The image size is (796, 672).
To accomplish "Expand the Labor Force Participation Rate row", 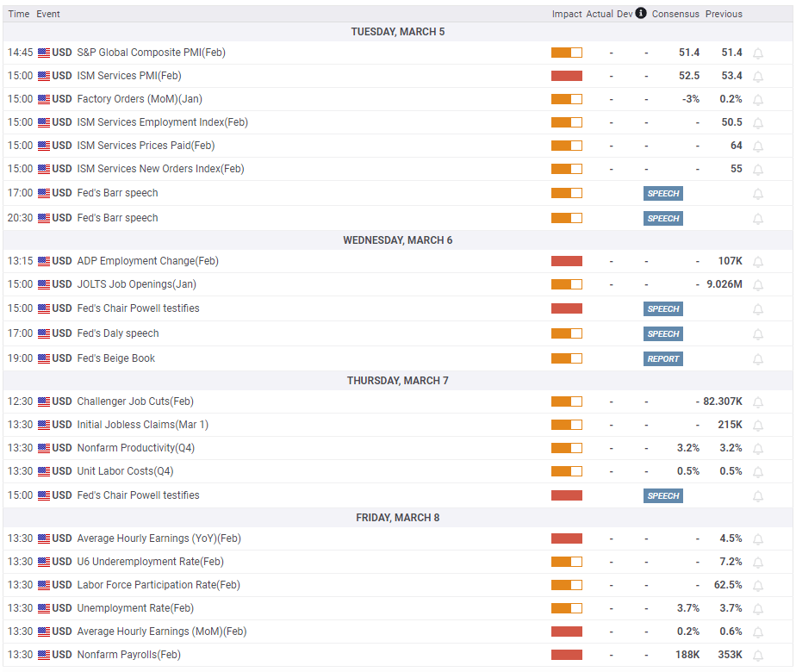I will (397, 585).
